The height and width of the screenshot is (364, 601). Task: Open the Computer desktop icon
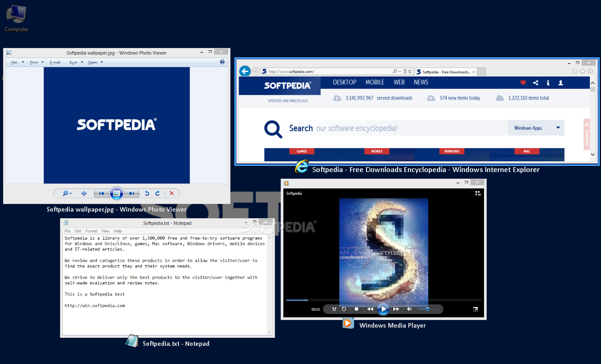[16, 18]
